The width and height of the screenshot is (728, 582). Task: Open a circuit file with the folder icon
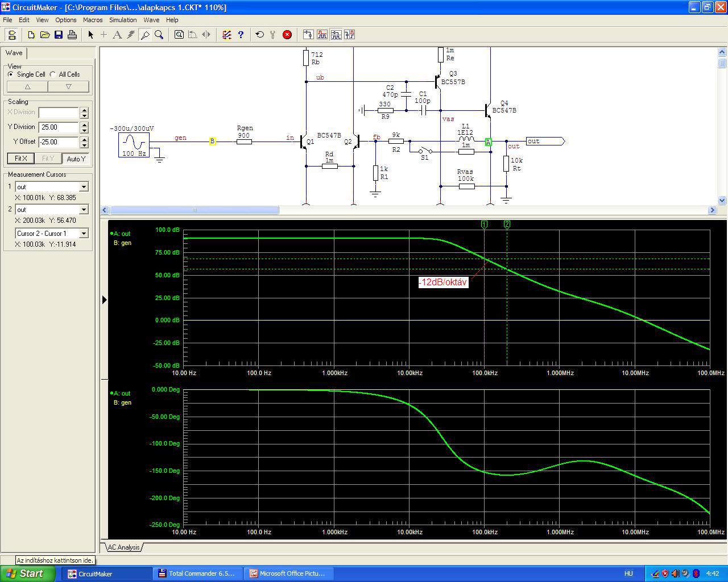[45, 35]
